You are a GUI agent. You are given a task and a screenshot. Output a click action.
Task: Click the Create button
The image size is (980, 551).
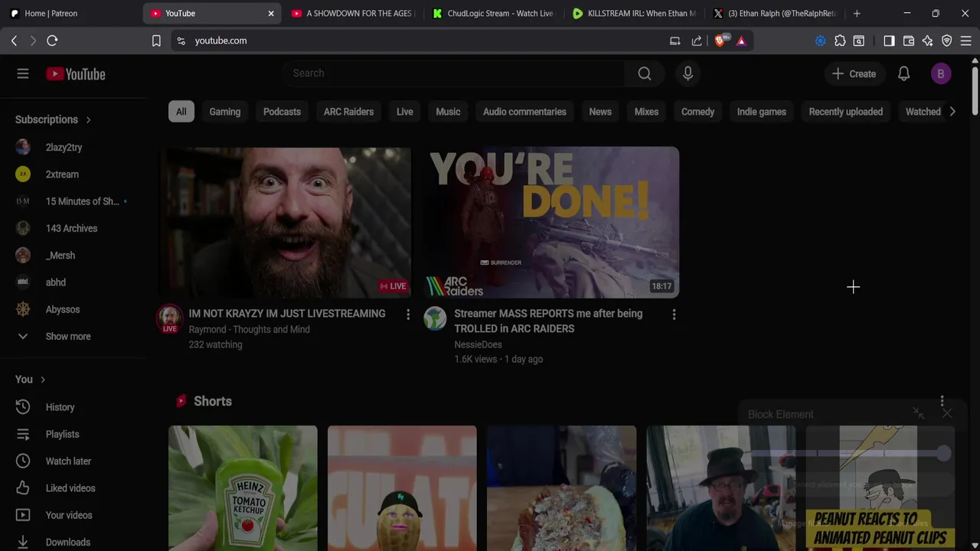tap(854, 73)
